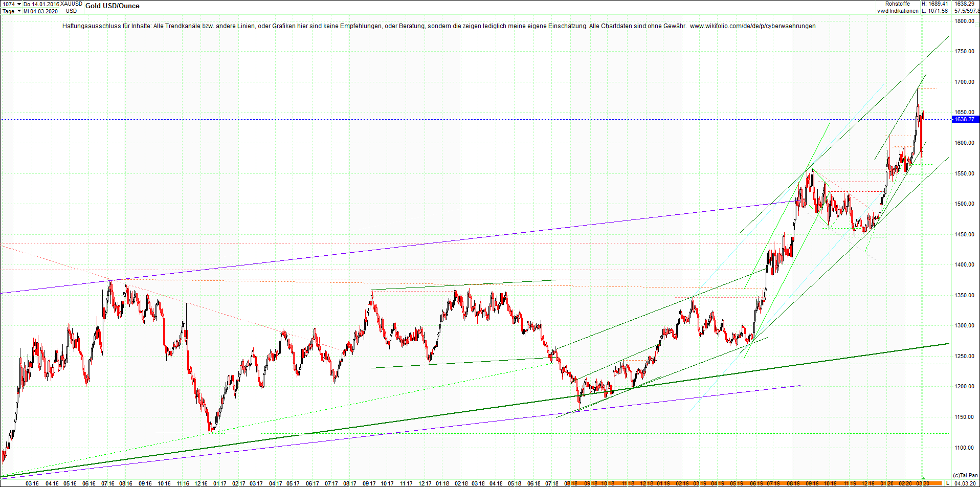The height and width of the screenshot is (487, 980).
Task: Click the Rohstoffe category label
Action: [x=898, y=4]
